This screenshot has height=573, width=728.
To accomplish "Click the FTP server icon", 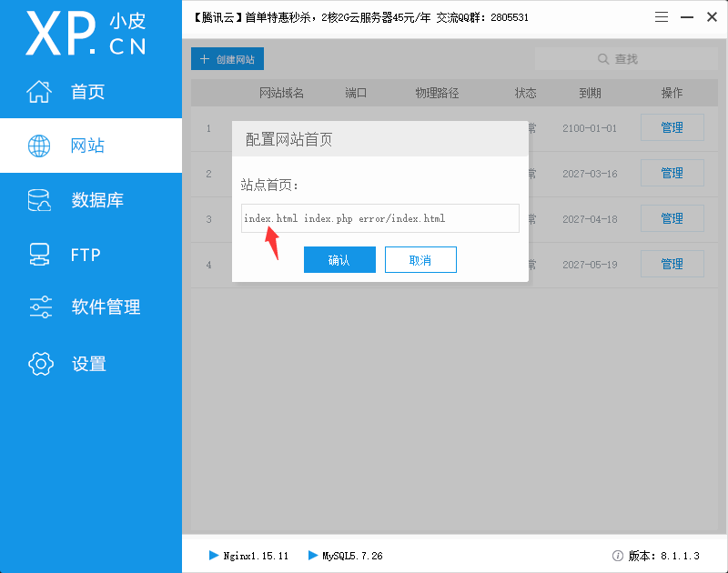I will 39,254.
